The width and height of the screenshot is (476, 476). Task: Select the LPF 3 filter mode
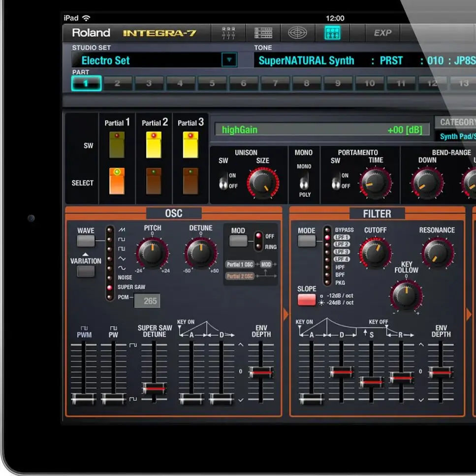click(342, 252)
